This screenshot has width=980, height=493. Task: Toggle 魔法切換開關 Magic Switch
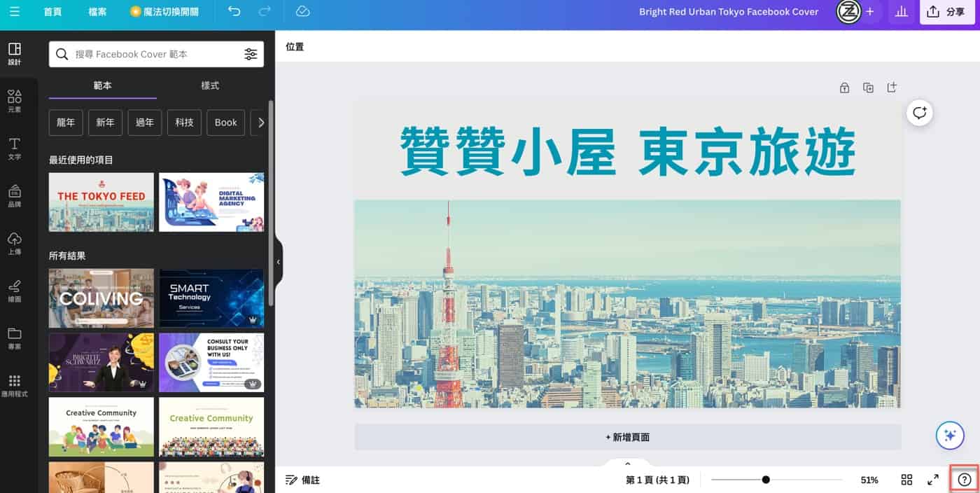(164, 12)
